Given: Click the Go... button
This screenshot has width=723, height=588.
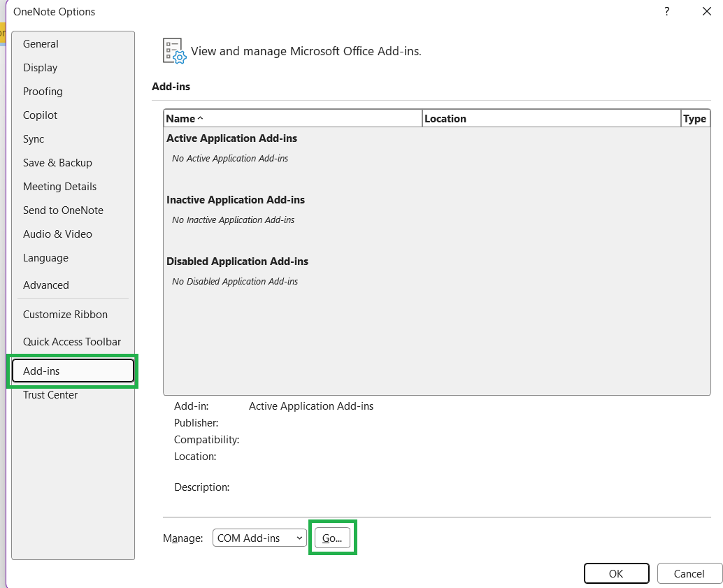Looking at the screenshot, I should [332, 538].
